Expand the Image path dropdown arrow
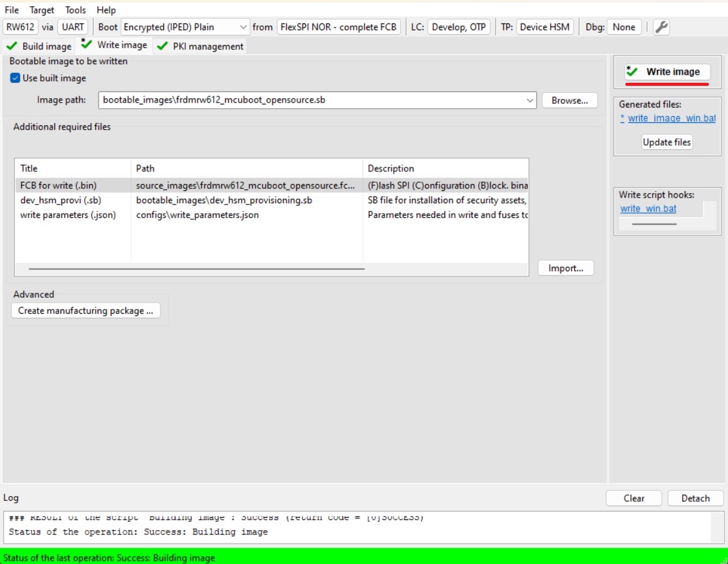Viewport: 728px width, 564px height. [x=529, y=100]
